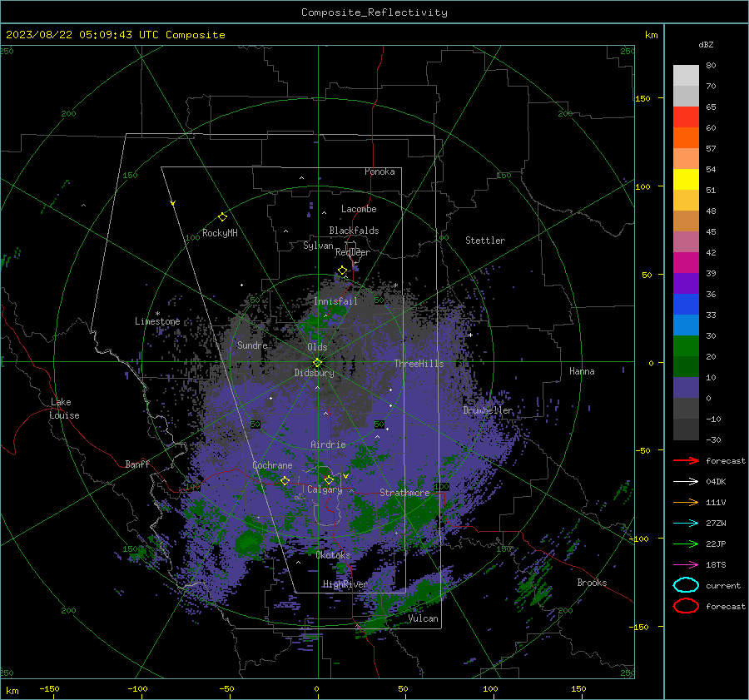Select the blue 36-33 dBZ swatch

(686, 305)
